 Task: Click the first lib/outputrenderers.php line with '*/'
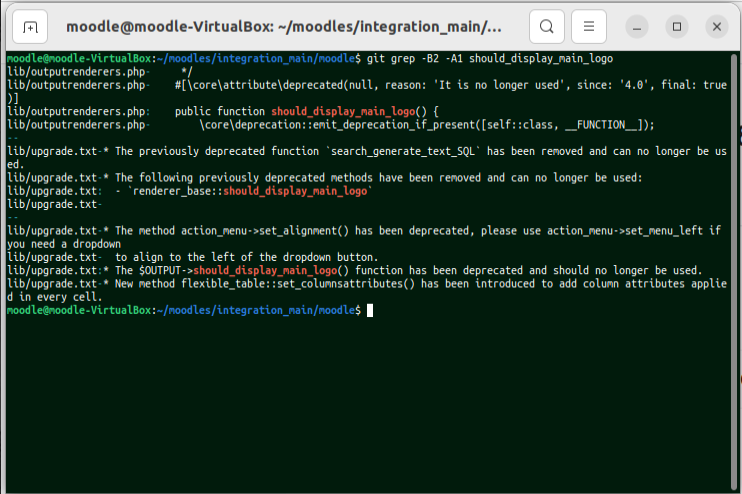click(x=100, y=72)
